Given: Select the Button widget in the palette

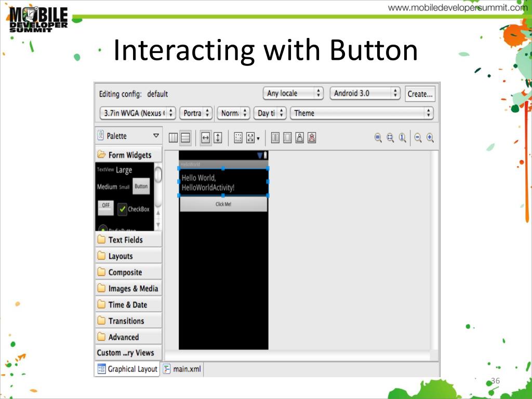Looking at the screenshot, I should tap(141, 187).
